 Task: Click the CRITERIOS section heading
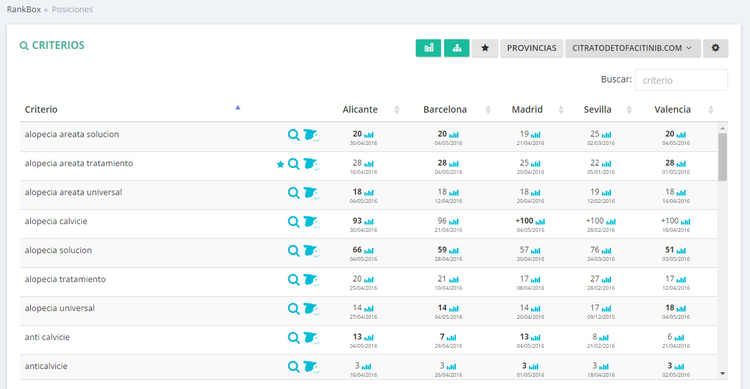52,45
